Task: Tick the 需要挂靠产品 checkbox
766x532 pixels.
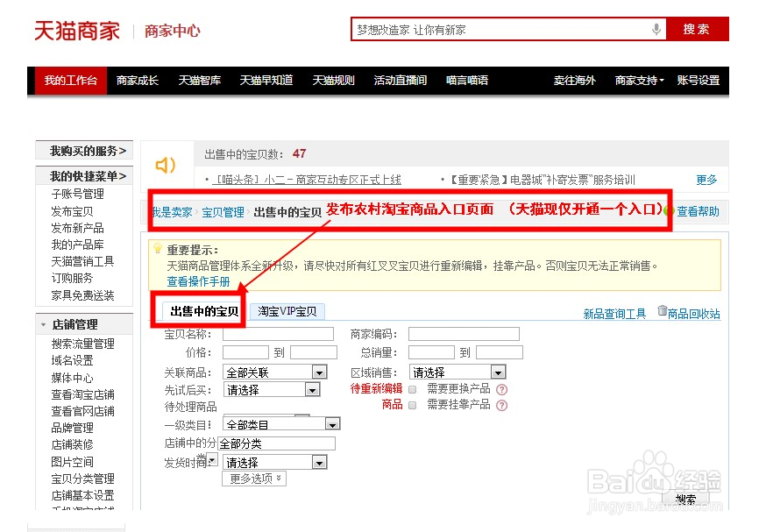Action: [x=412, y=406]
